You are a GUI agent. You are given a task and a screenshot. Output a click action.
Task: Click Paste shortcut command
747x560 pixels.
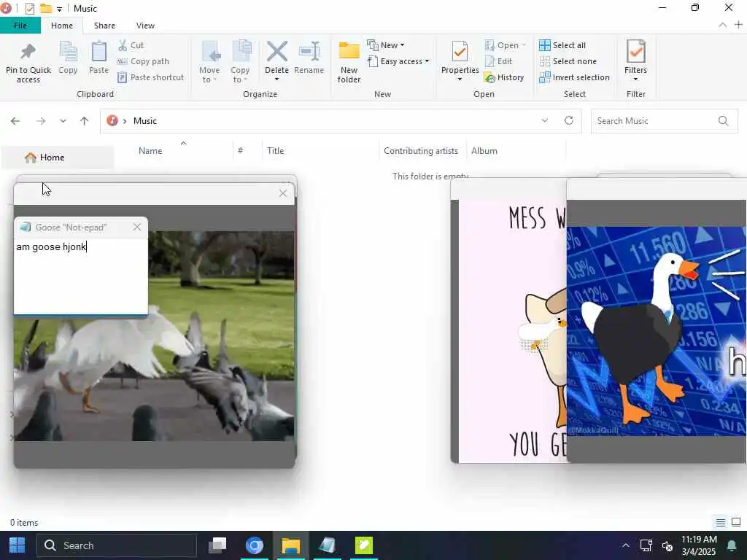pyautogui.click(x=151, y=77)
